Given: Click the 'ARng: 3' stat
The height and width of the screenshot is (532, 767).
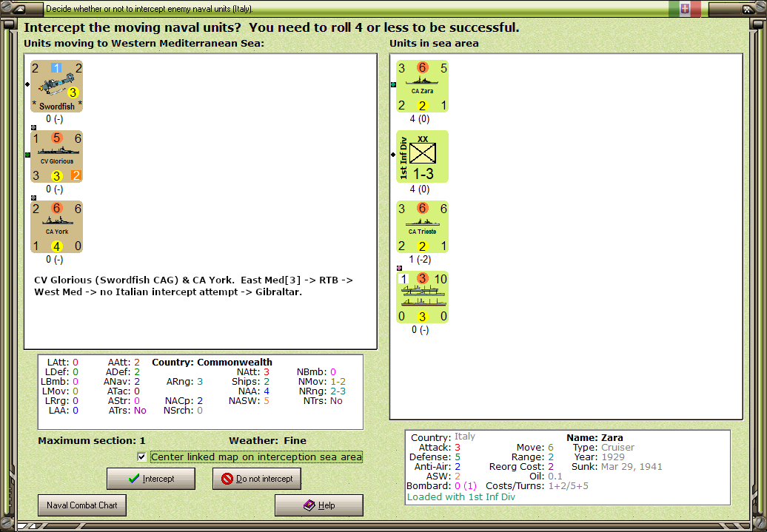Looking at the screenshot, I should click(184, 381).
